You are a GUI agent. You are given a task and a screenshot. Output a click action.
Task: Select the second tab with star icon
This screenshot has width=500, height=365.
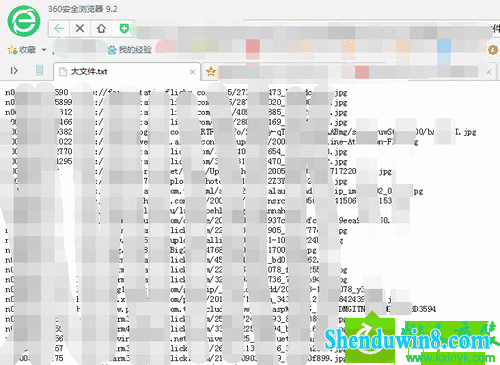point(350,71)
